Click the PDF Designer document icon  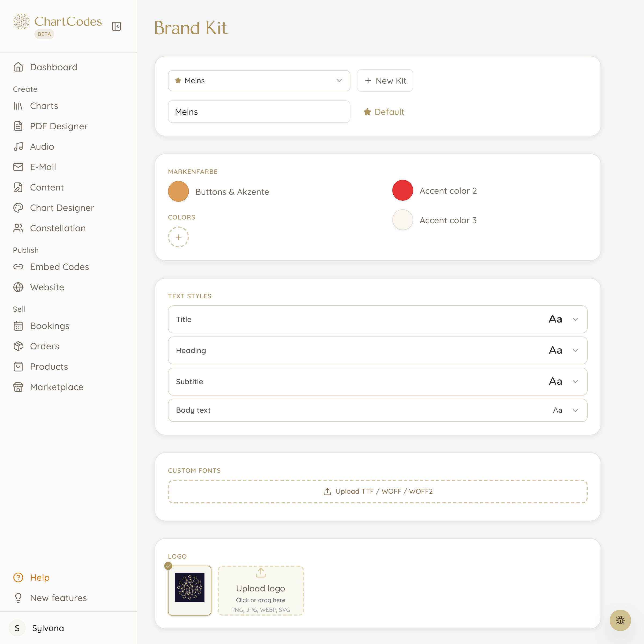(18, 126)
